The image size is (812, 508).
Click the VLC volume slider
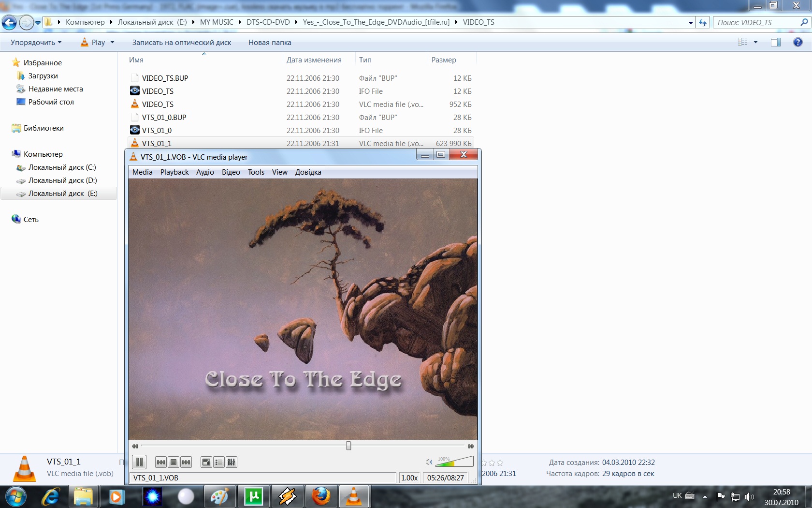pyautogui.click(x=454, y=462)
